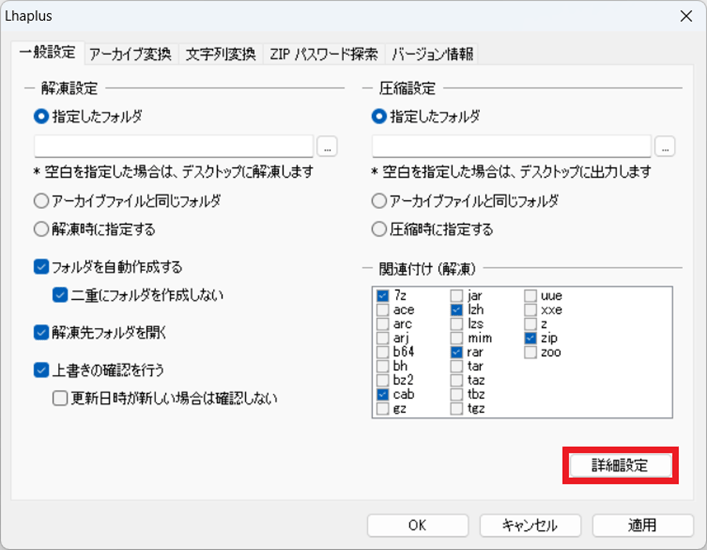Screen dimensions: 707x550
Task: Check the tgz association
Action: tap(457, 408)
